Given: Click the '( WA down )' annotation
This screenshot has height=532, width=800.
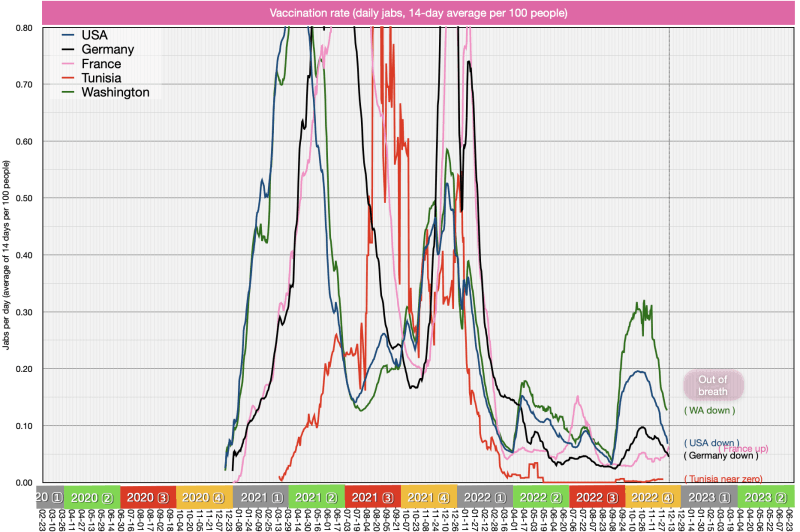Looking at the screenshot, I should point(709,410).
